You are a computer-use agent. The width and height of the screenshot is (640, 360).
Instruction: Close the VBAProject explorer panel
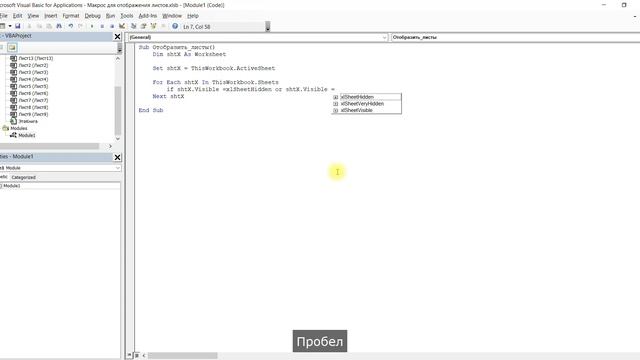coord(117,37)
